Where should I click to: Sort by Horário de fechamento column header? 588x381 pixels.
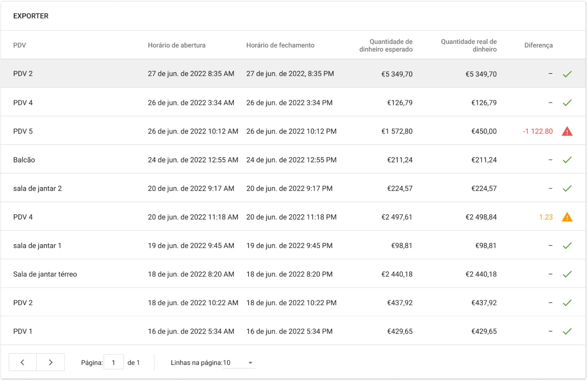(280, 45)
